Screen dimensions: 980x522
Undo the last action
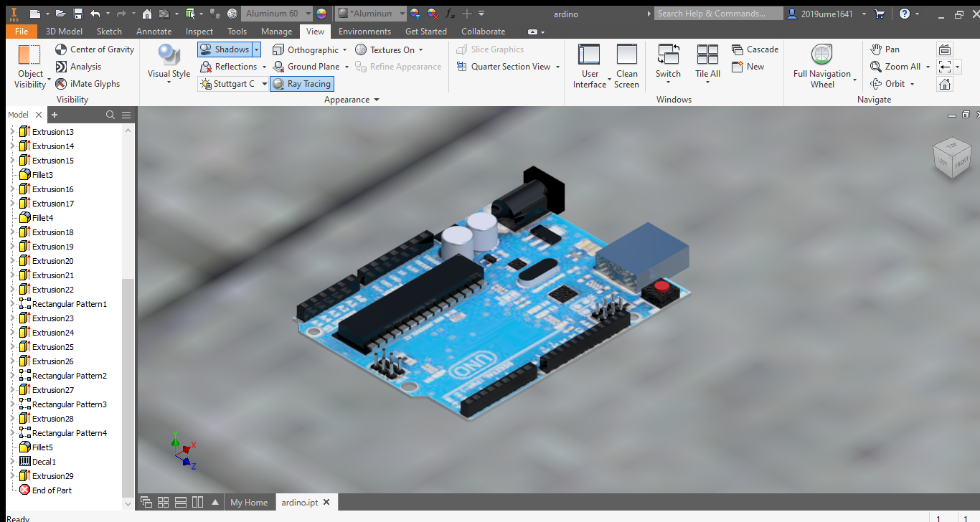[95, 14]
